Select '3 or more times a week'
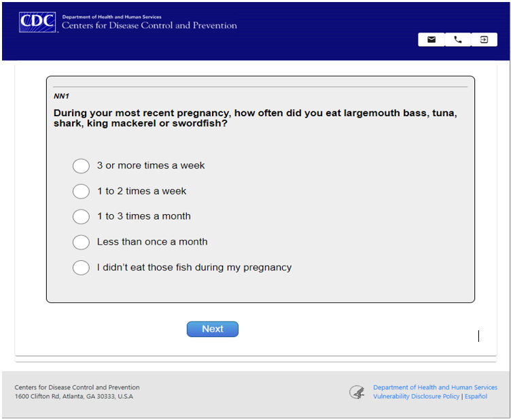Image resolution: width=513 pixels, height=420 pixels. 81,166
